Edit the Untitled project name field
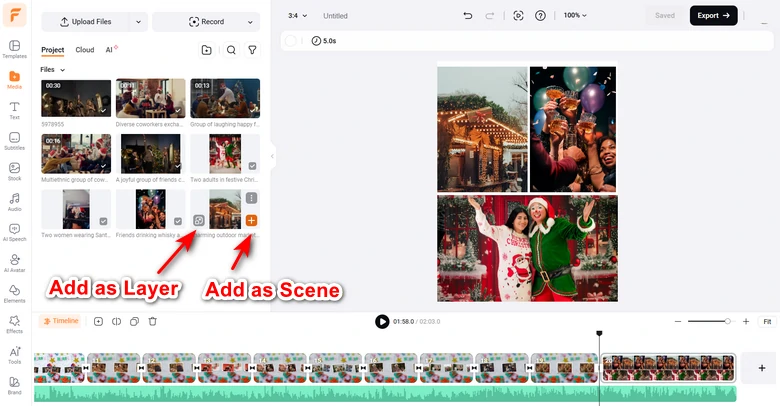Image resolution: width=780 pixels, height=406 pixels. [335, 15]
